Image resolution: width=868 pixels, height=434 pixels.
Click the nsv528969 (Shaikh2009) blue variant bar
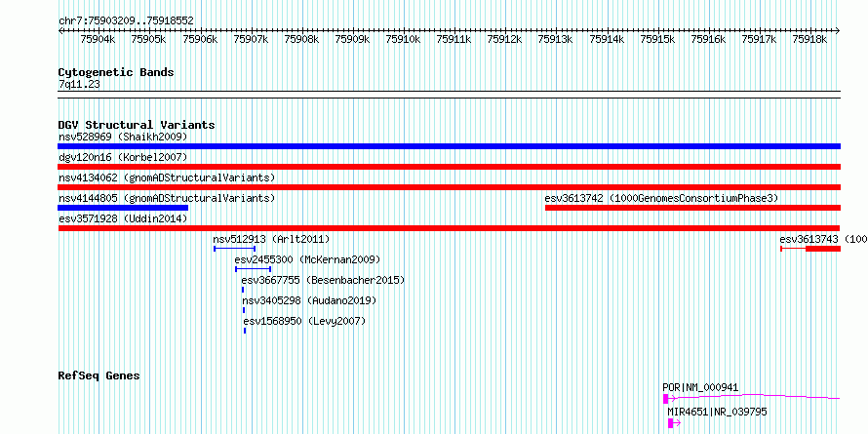tap(449, 146)
